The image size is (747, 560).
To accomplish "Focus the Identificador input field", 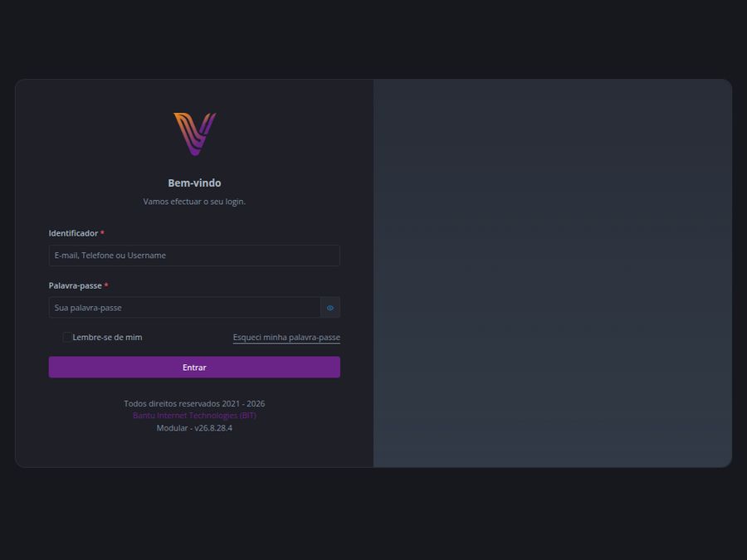I will pyautogui.click(x=194, y=256).
